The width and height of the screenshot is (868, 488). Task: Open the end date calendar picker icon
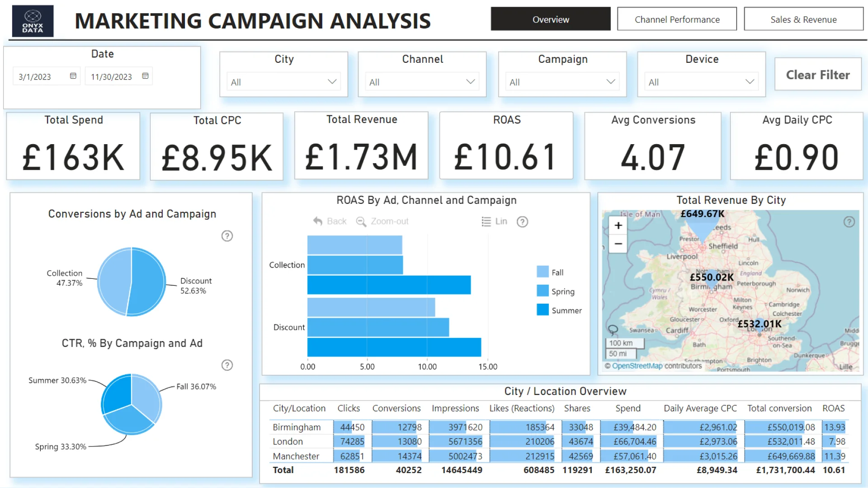coord(145,76)
